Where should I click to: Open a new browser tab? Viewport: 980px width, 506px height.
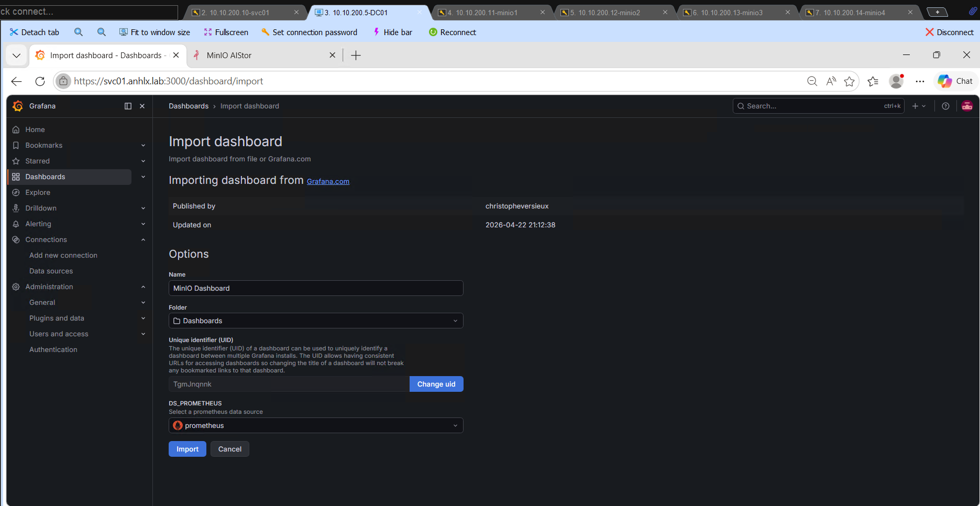point(356,55)
